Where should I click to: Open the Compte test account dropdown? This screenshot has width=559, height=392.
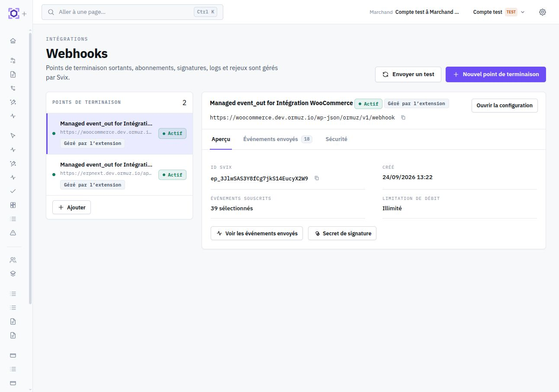[x=498, y=12]
